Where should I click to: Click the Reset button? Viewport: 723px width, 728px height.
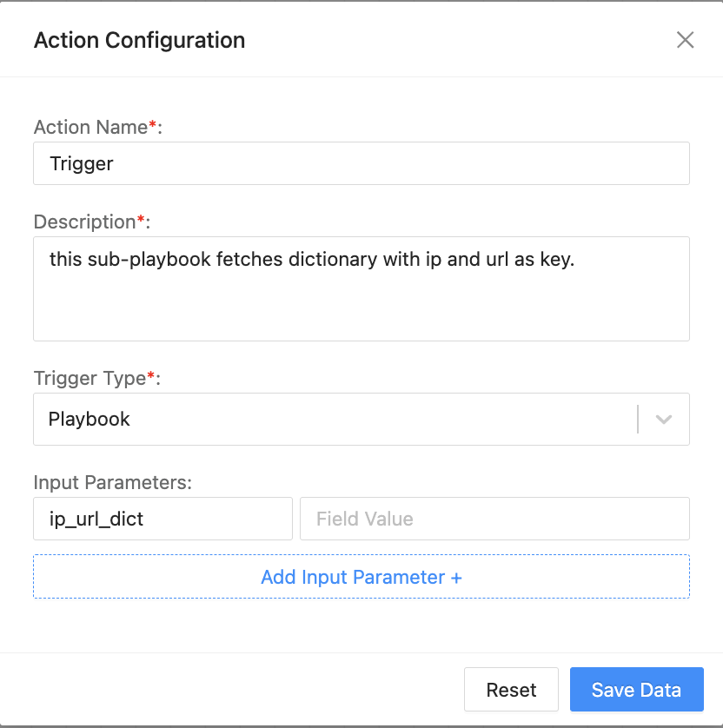tap(511, 690)
